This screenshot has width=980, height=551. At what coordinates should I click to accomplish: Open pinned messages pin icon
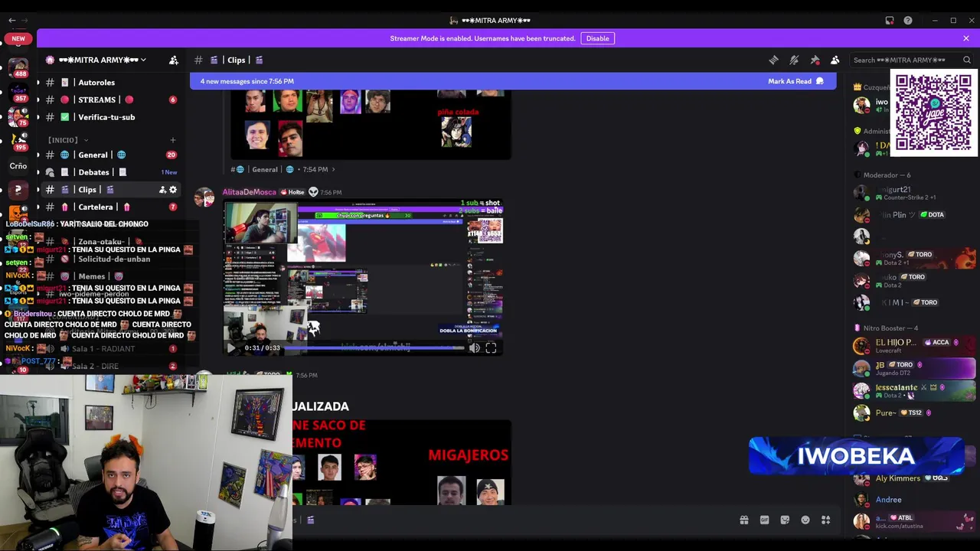(815, 60)
